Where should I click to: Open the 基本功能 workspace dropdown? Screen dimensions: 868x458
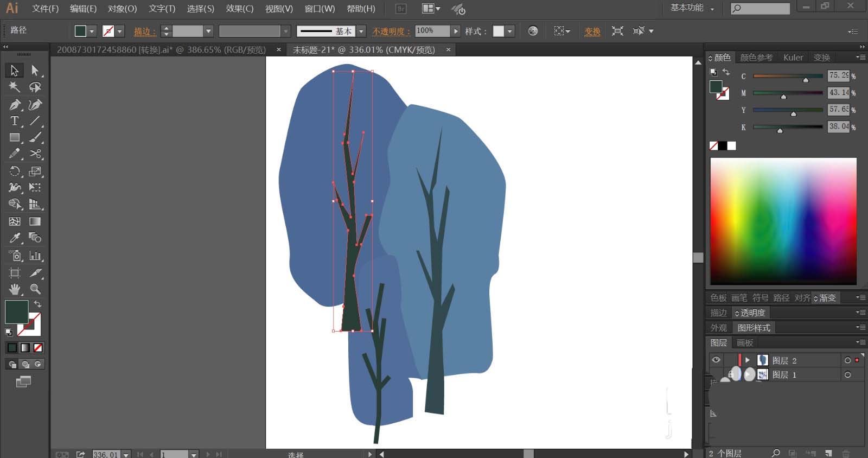coord(693,8)
